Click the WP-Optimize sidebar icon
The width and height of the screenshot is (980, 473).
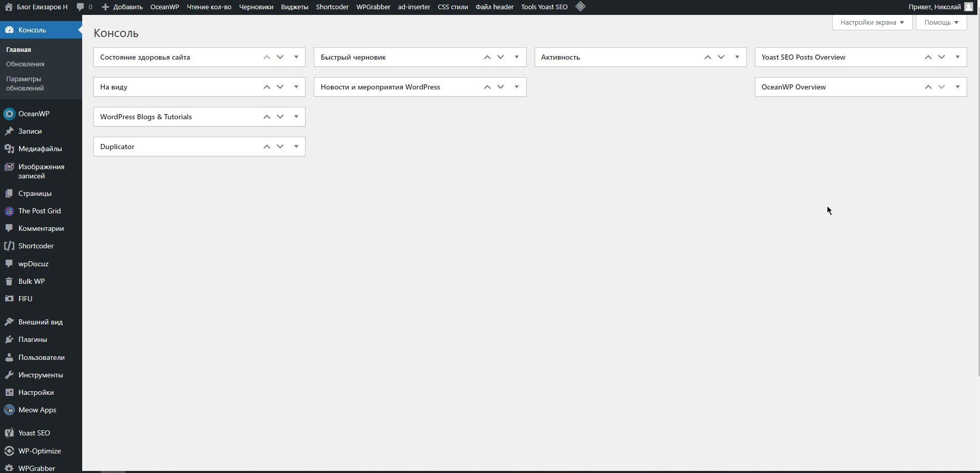(9, 451)
